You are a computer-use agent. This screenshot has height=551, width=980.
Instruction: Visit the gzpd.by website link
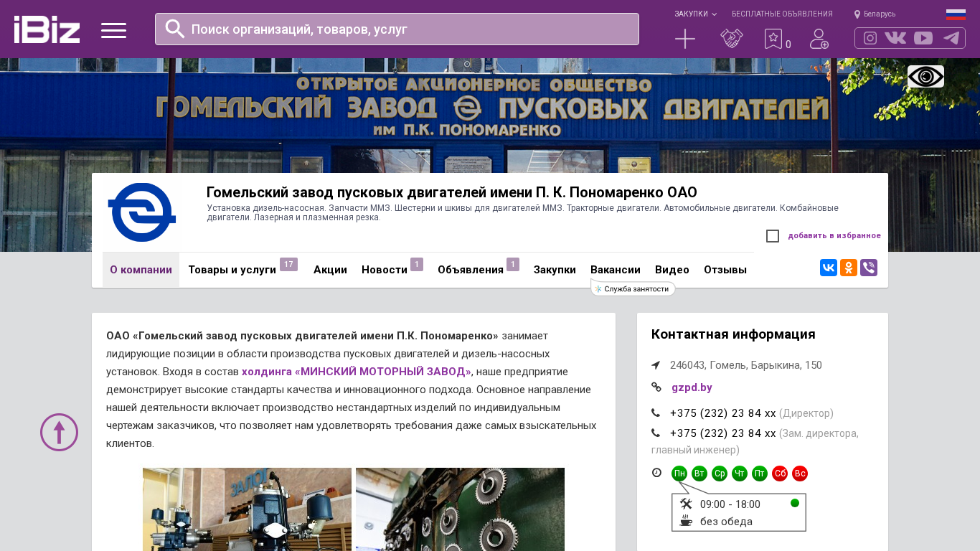coord(692,387)
